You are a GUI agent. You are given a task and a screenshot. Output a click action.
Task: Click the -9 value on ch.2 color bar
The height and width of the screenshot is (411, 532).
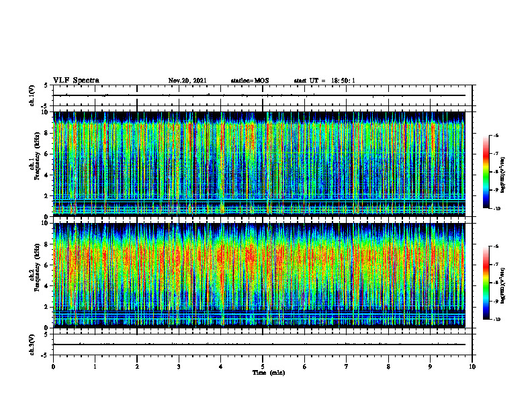click(496, 301)
